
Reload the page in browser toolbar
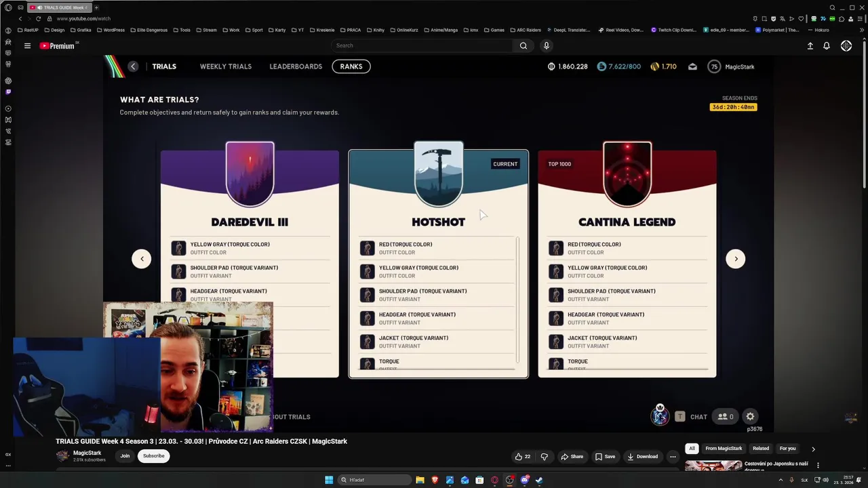point(38,18)
